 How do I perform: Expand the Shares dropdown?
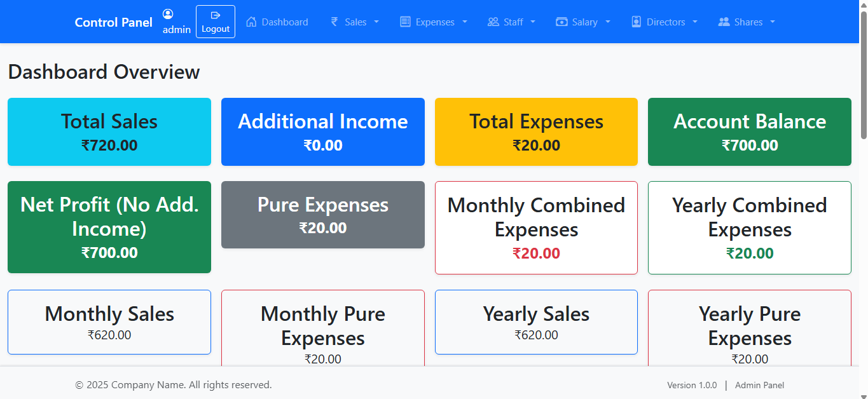[772, 21]
